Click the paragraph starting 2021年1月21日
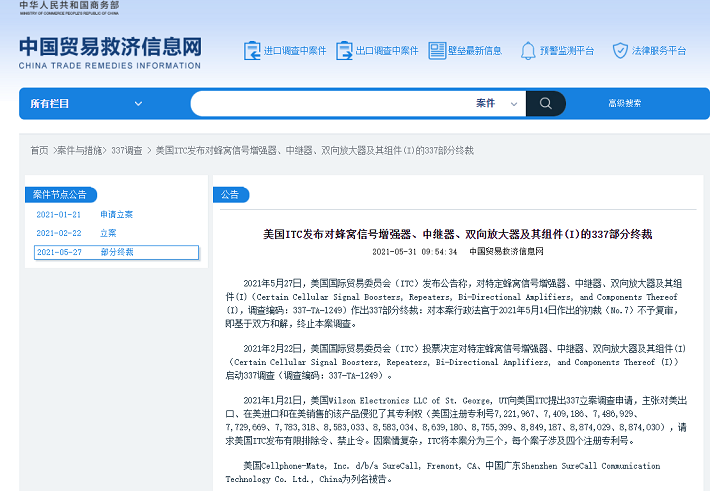Viewport: 710px width, 491px height. pos(456,420)
